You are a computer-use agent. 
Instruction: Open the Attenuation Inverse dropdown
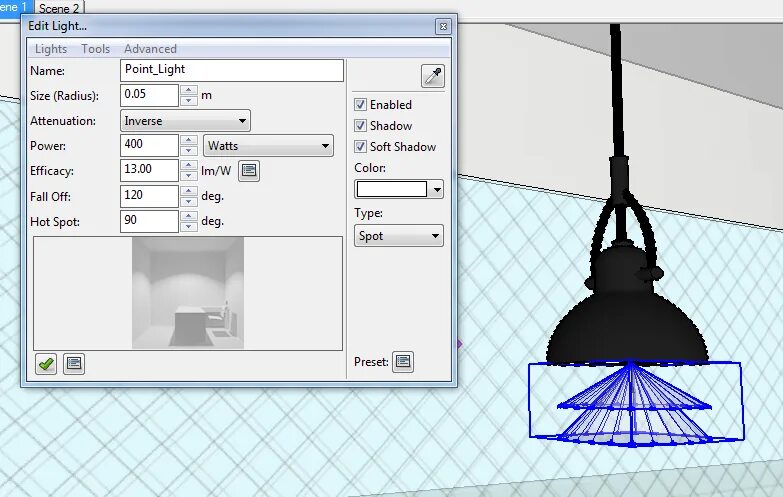185,121
